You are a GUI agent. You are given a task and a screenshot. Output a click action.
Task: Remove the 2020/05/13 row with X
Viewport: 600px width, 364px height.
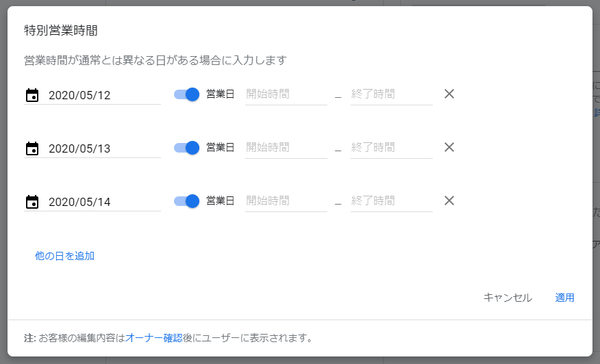coord(449,147)
